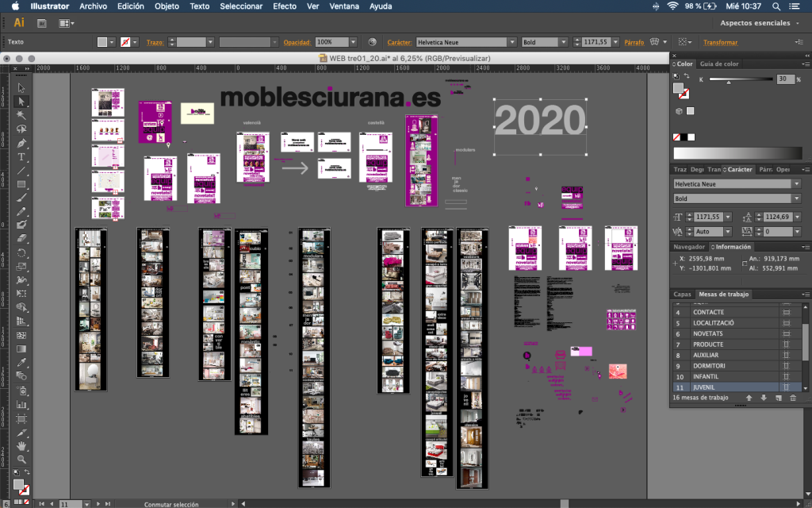Click the None swatch in Color panel
Image resolution: width=812 pixels, height=508 pixels.
point(676,137)
